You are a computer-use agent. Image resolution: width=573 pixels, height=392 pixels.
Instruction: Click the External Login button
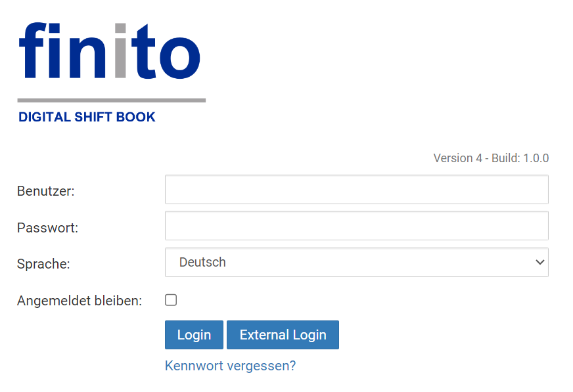point(283,335)
